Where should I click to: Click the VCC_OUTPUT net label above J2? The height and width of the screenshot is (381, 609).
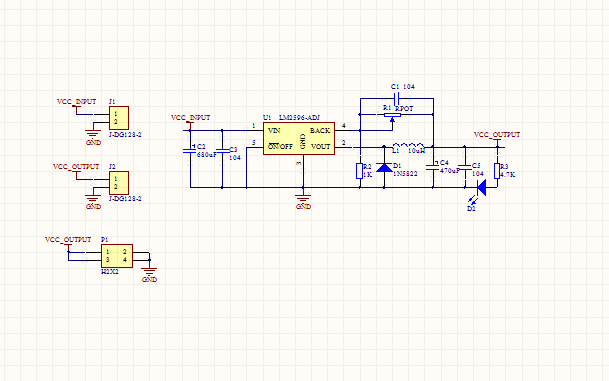tap(76, 167)
